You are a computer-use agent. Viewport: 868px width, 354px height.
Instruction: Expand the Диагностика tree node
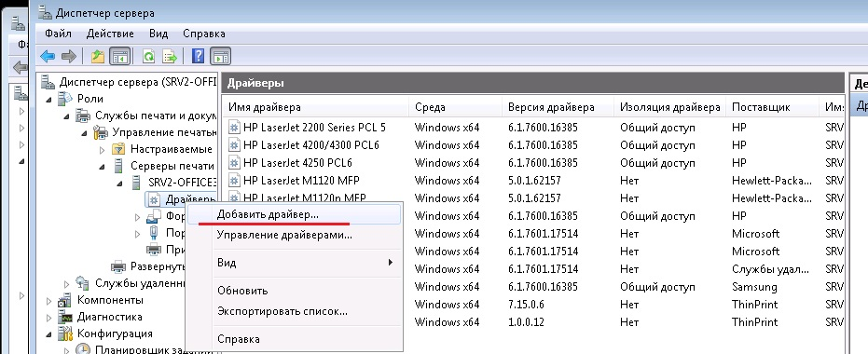[x=49, y=319]
